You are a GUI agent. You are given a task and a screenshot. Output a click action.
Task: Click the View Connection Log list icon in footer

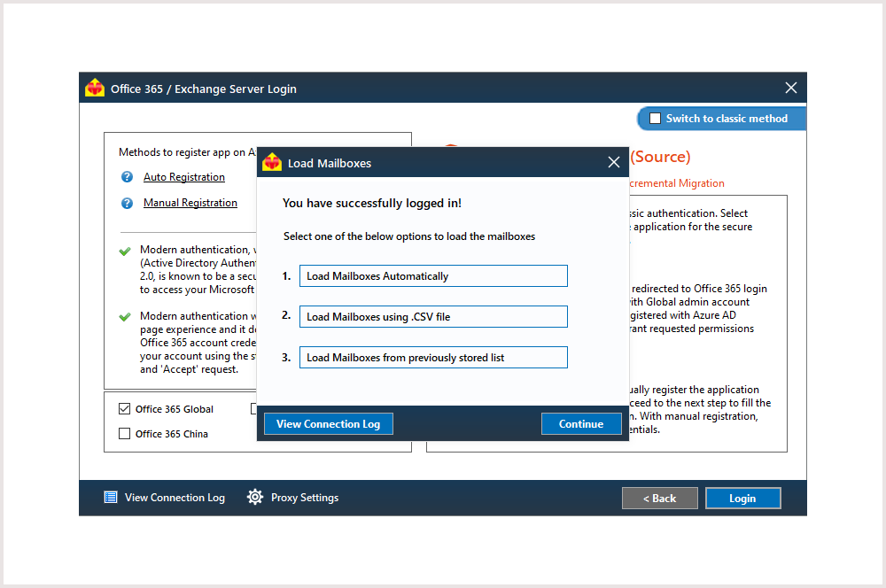[111, 497]
